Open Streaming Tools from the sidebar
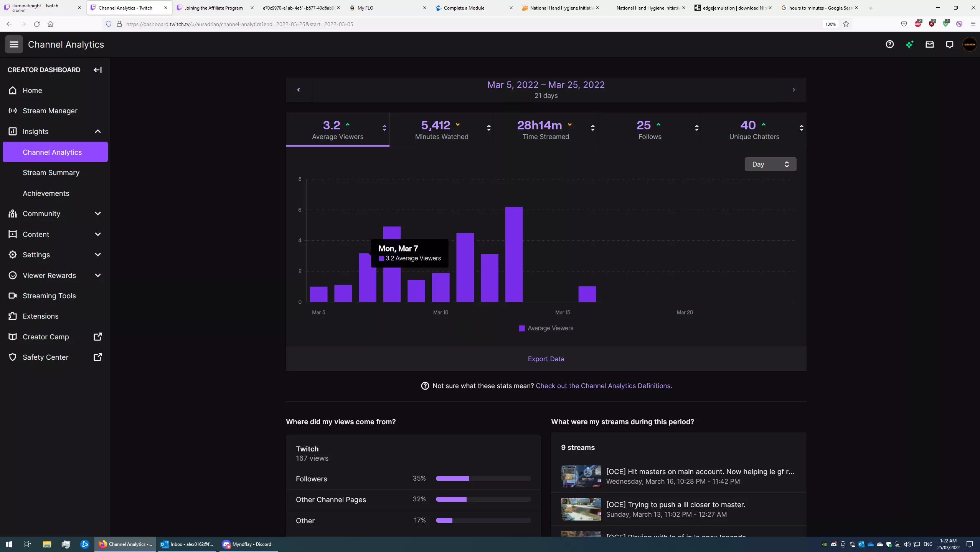The width and height of the screenshot is (980, 552). (x=49, y=296)
